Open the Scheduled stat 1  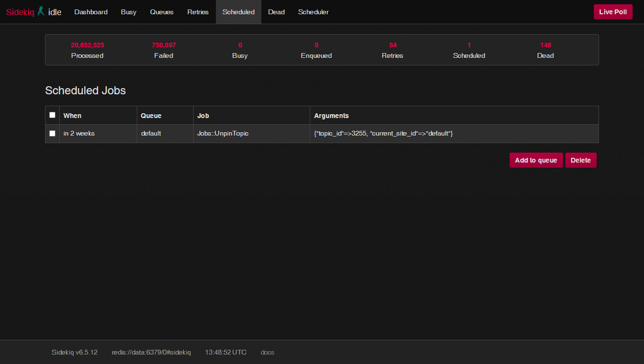(469, 45)
